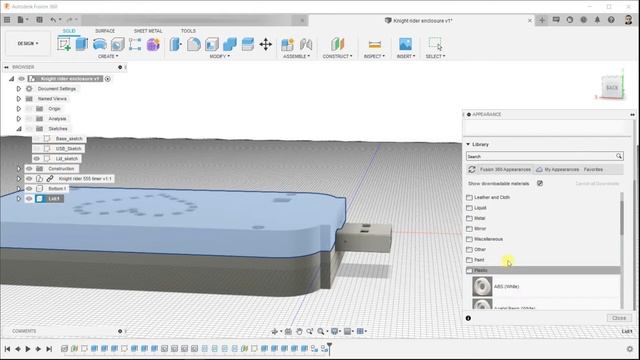The height and width of the screenshot is (360, 640).
Task: Toggle visibility of Lid_sketch
Action: [37, 158]
